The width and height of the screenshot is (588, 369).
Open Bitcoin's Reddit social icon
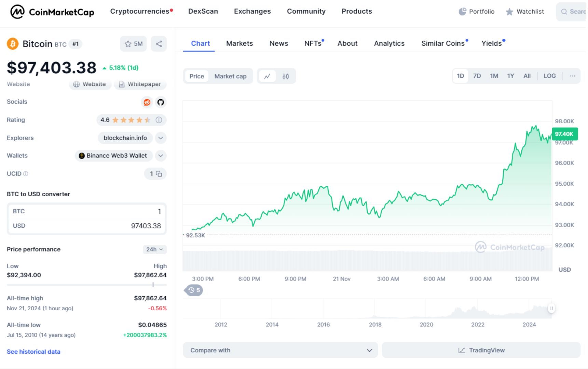[x=147, y=102]
